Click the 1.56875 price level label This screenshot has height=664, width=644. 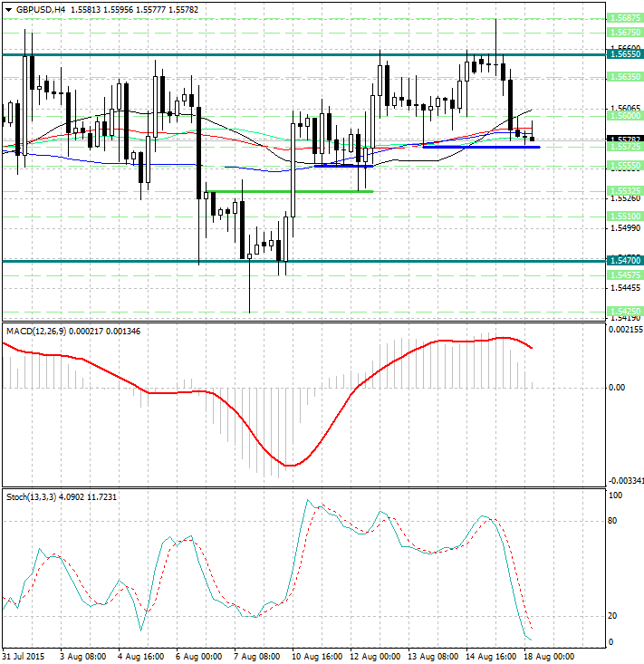(626, 18)
